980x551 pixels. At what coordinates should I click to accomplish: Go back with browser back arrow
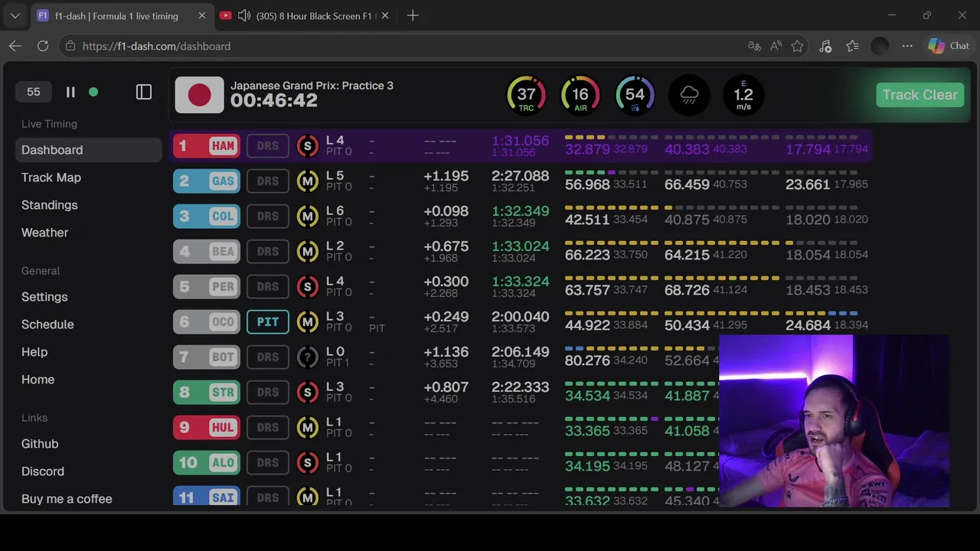click(15, 46)
